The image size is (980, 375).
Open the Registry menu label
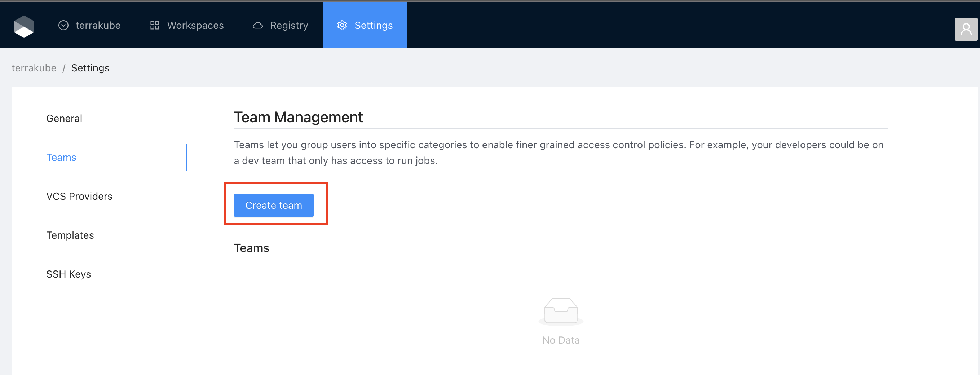(289, 26)
